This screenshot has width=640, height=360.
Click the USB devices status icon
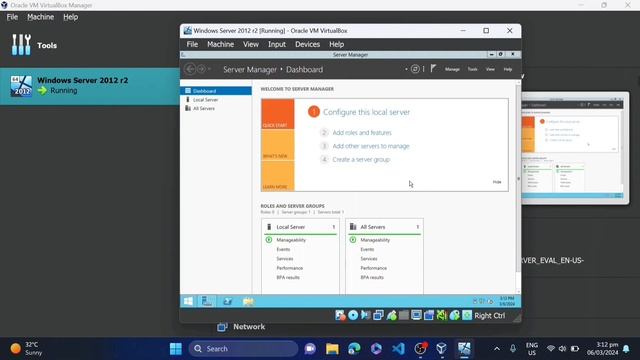coord(391,315)
